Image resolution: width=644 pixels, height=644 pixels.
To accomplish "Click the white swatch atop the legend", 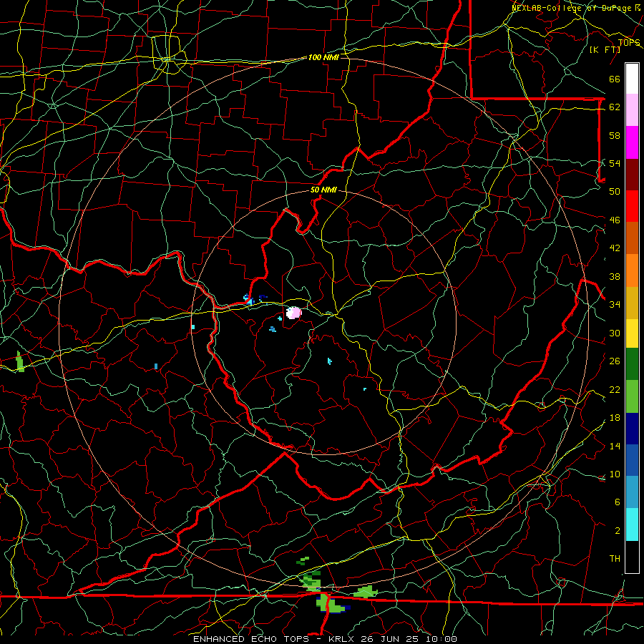I will [632, 79].
